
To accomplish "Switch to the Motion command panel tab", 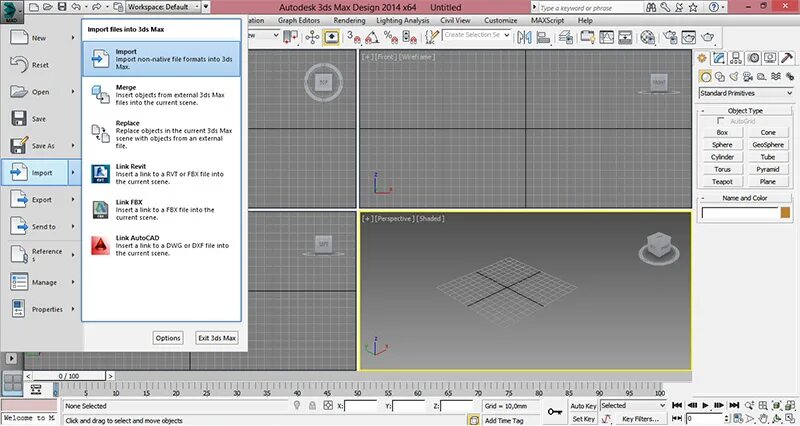I will (x=753, y=58).
